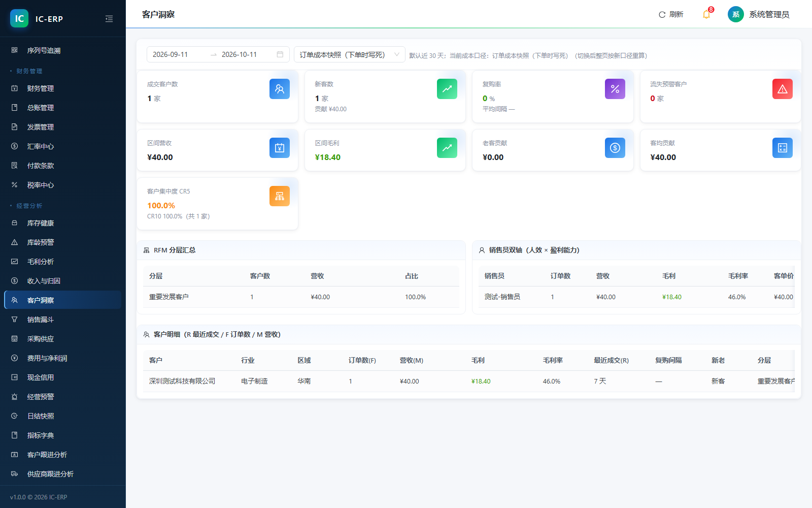Open 财务管理 menu item
This screenshot has height=508, width=812.
(x=63, y=88)
